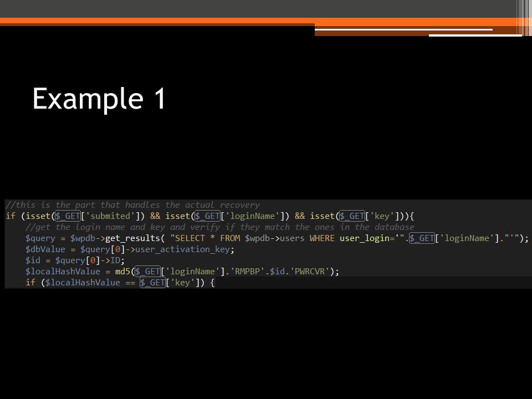Click the "$query = $wpdb->get_results(" code line
The image size is (532, 399).
point(277,238)
